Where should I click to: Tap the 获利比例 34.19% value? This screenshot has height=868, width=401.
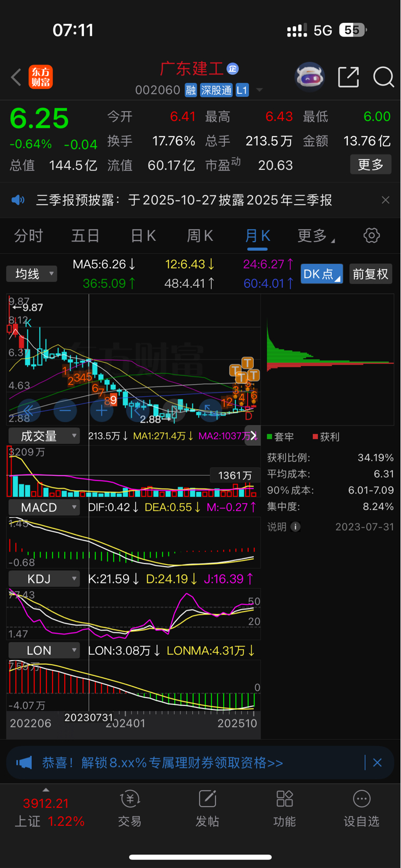click(x=375, y=458)
